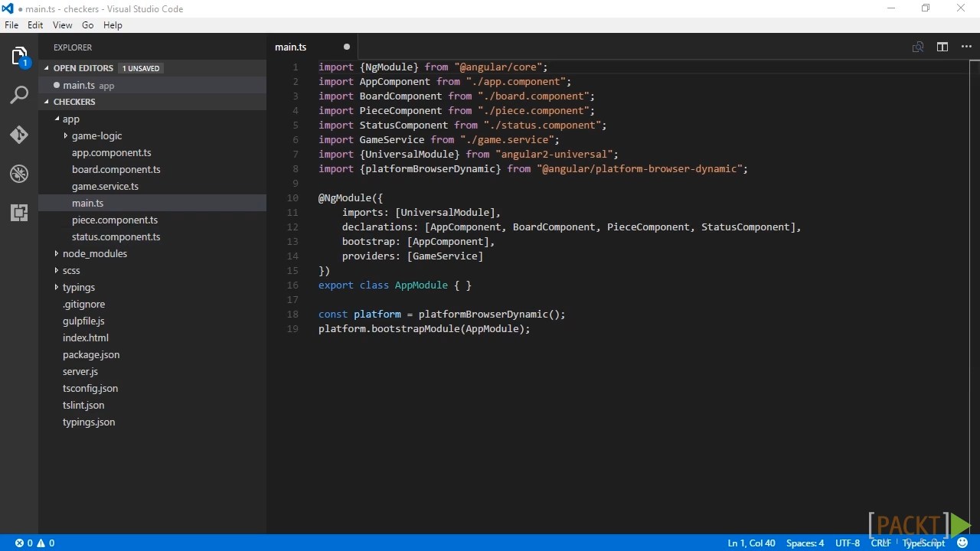Click 'platformBrowserDynamic()' call on line 18
Image resolution: width=980 pixels, height=551 pixels.
pyautogui.click(x=489, y=314)
